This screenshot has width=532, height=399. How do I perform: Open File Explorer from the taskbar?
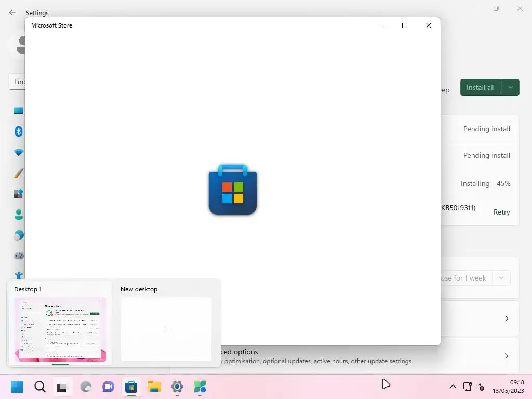coord(154,387)
